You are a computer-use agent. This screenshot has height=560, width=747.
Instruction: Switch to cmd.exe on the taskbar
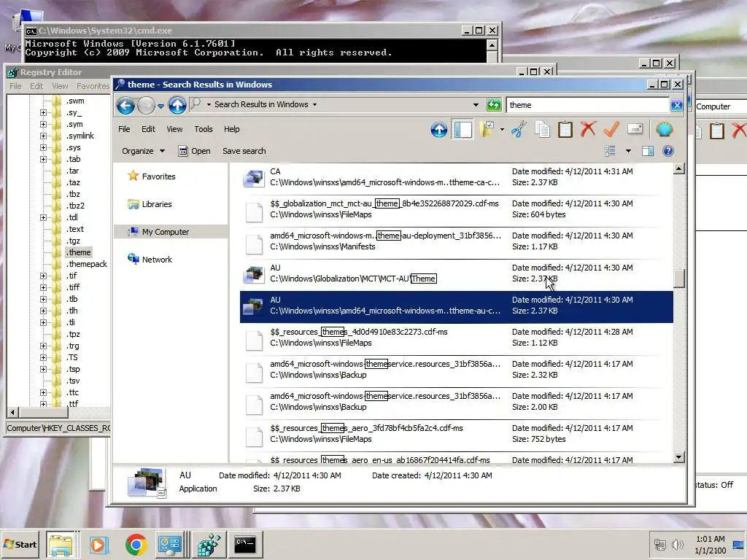(x=245, y=544)
